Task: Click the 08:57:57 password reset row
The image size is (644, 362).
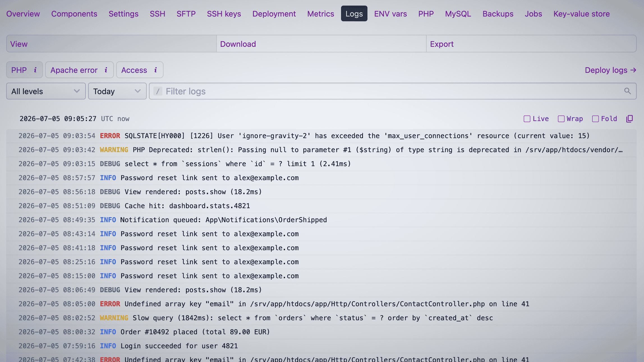Action: pyautogui.click(x=321, y=178)
